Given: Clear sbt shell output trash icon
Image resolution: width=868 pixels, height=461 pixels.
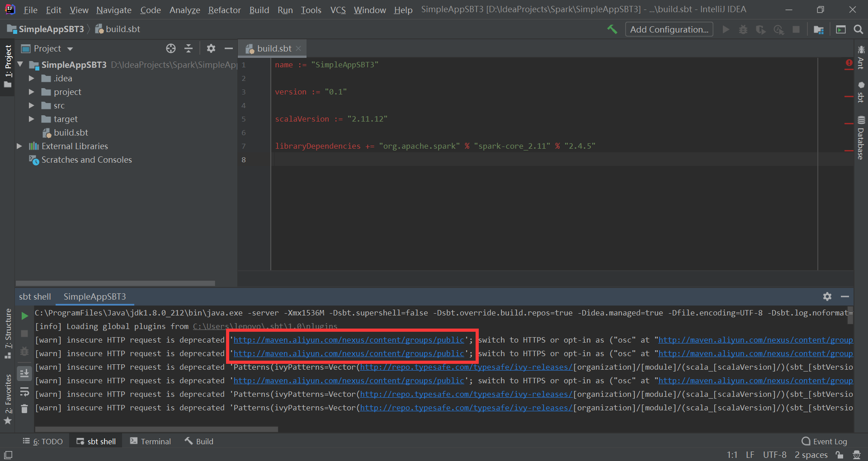Looking at the screenshot, I should tap(25, 409).
